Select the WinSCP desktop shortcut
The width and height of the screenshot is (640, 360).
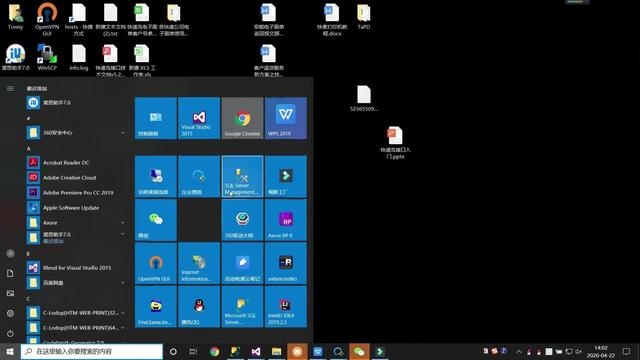pos(47,57)
